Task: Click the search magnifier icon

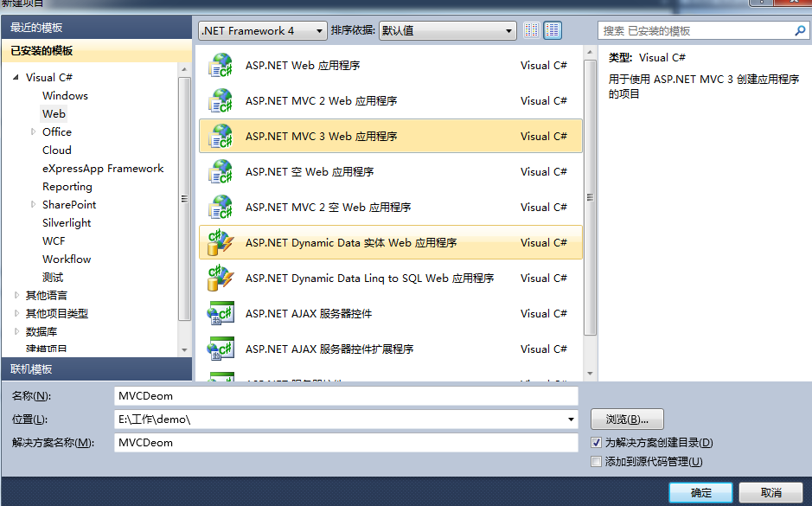Action: click(x=800, y=30)
